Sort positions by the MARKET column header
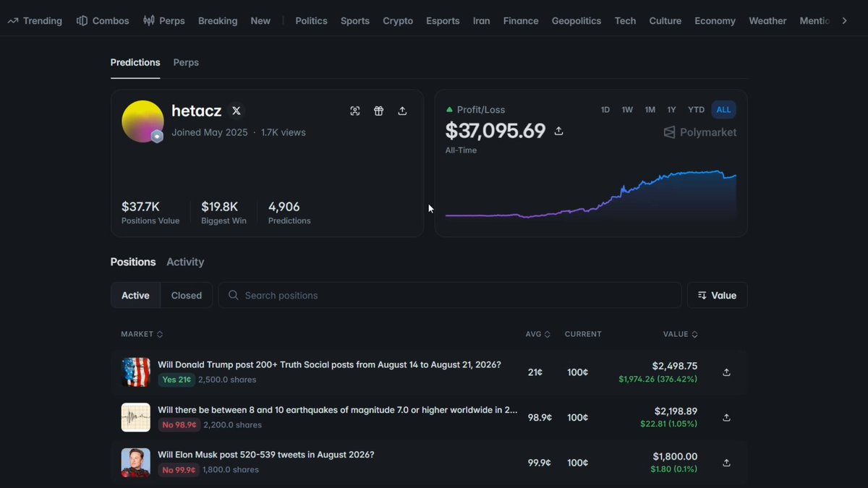 (x=142, y=334)
